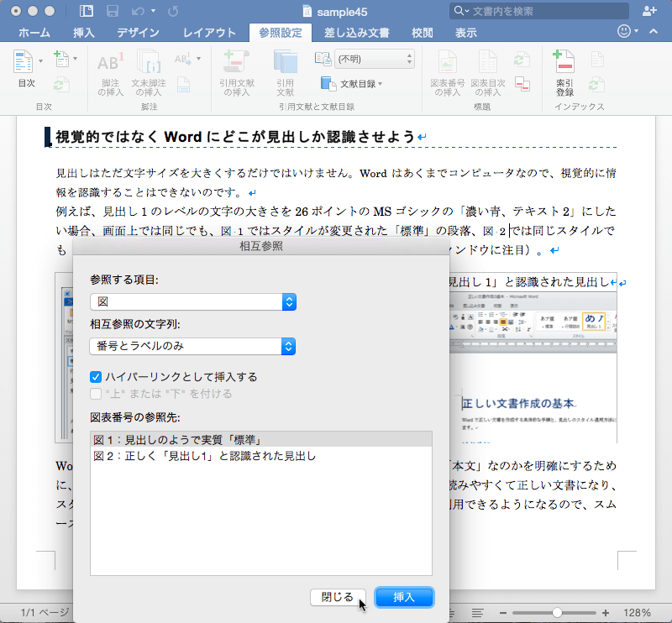Click the add text icon beside 目次
This screenshot has height=623, width=672.
(x=60, y=59)
